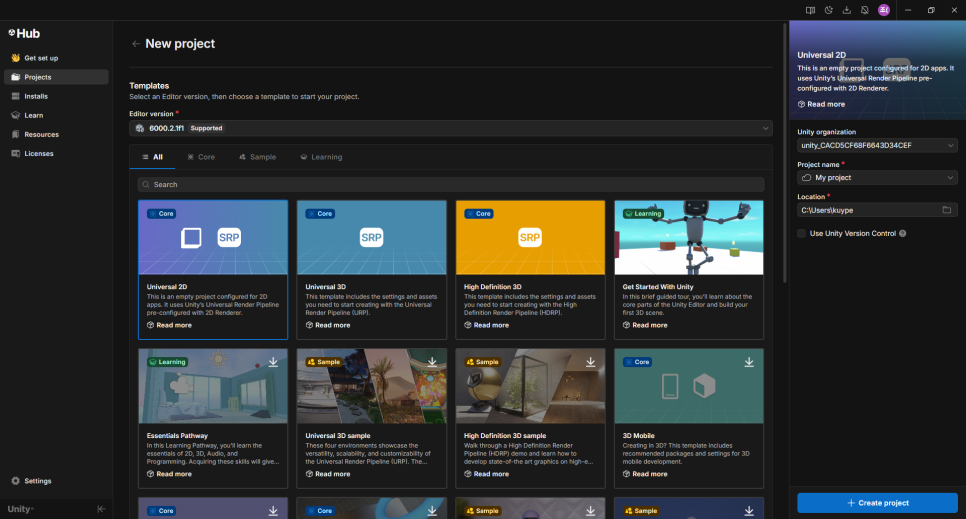Click the Create project button
This screenshot has height=519, width=966.
877,503
